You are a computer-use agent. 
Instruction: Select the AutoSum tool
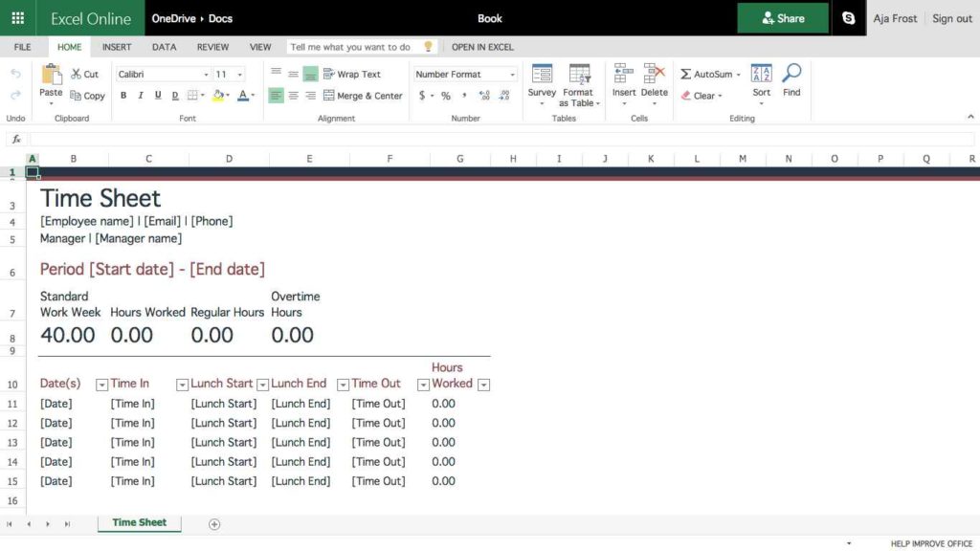[708, 74]
